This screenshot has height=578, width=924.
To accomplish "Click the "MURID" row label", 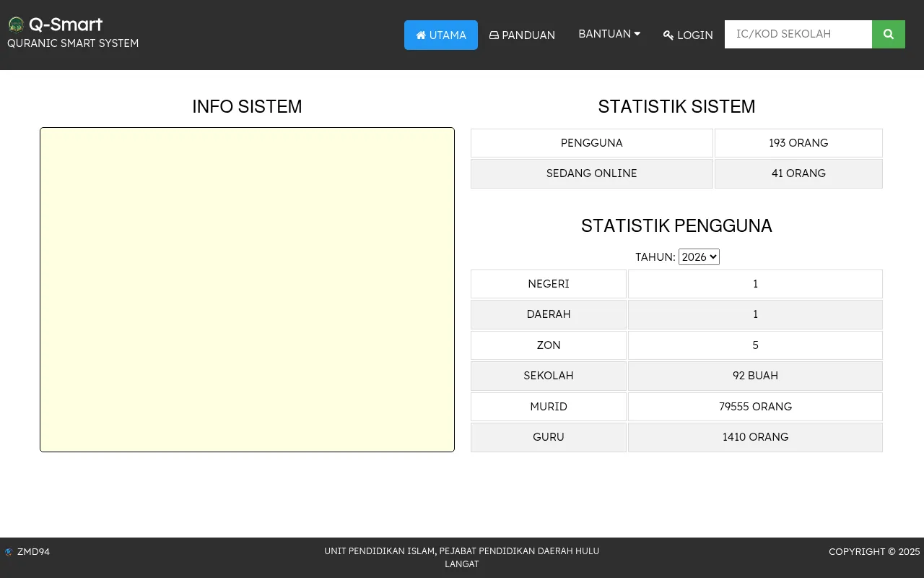I will [x=549, y=407].
